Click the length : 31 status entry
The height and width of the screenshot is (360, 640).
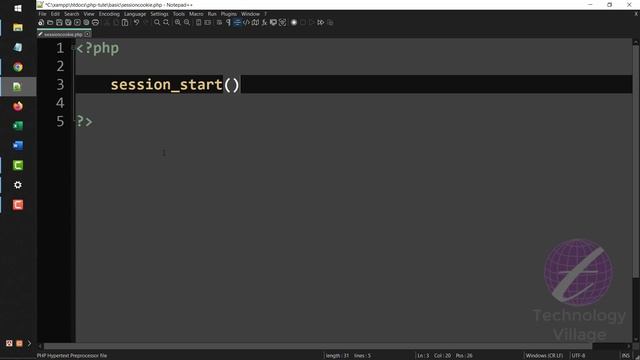[337, 356]
